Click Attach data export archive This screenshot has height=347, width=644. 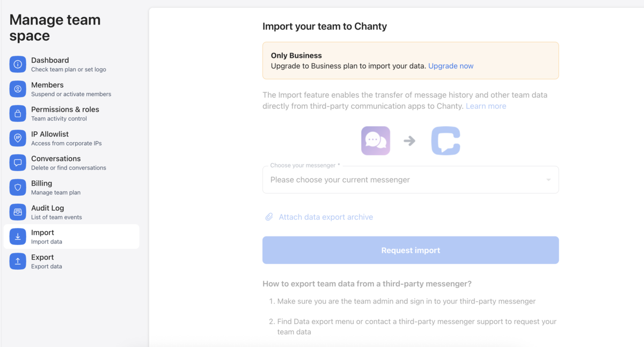click(x=325, y=217)
